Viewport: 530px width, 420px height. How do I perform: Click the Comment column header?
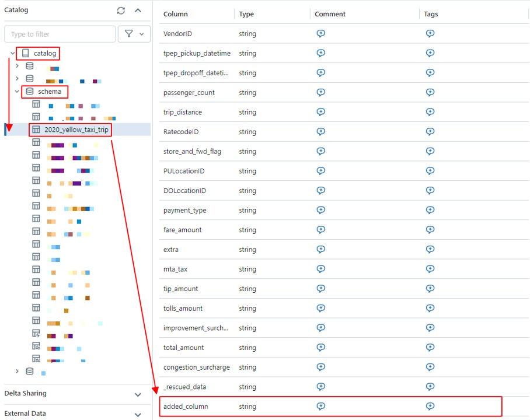pos(330,14)
